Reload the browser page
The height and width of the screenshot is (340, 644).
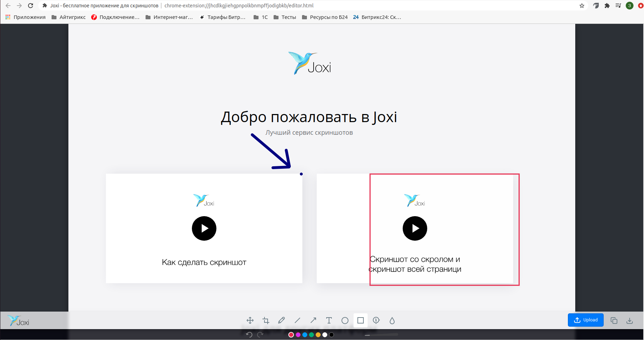[x=31, y=6]
